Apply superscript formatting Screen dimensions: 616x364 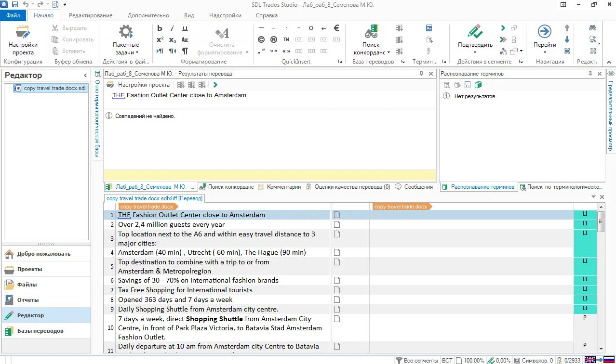tap(160, 39)
